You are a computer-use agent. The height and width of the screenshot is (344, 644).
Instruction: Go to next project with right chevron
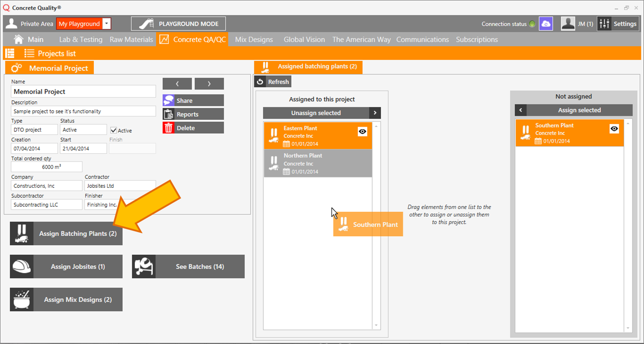tap(209, 84)
